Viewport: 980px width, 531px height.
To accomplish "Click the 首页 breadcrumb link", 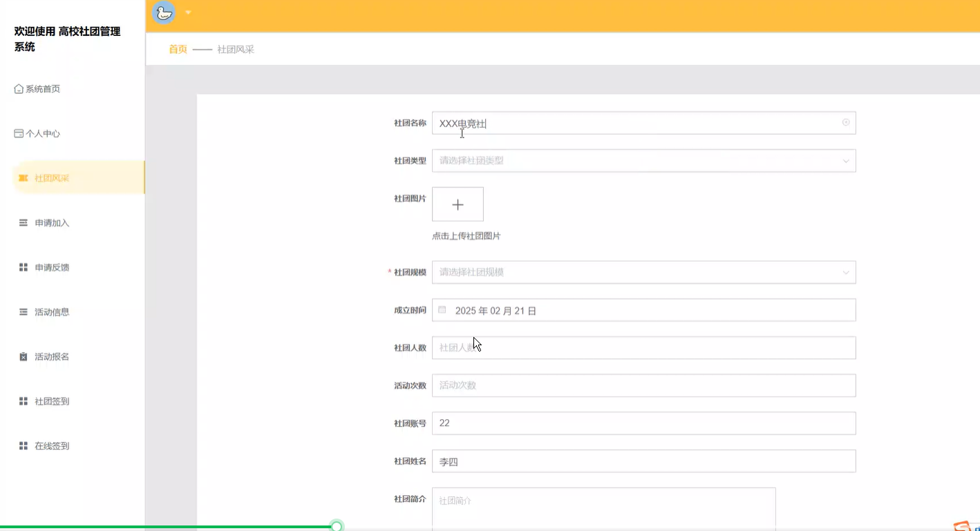I will pos(178,49).
